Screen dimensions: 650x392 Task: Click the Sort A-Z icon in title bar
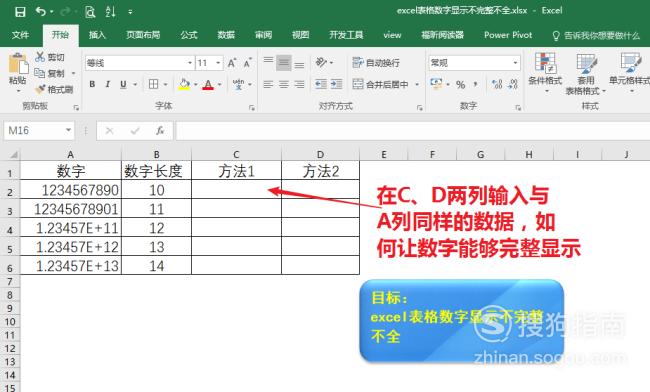[110, 12]
